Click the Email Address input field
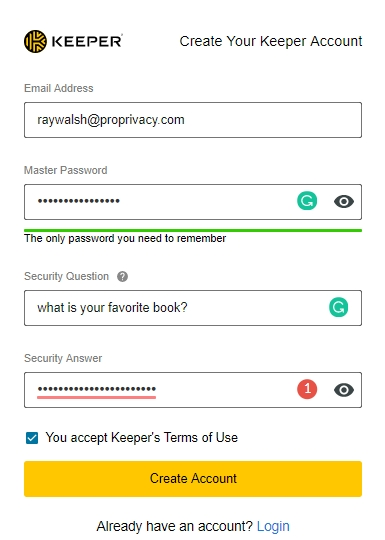The image size is (385, 540). (x=193, y=120)
